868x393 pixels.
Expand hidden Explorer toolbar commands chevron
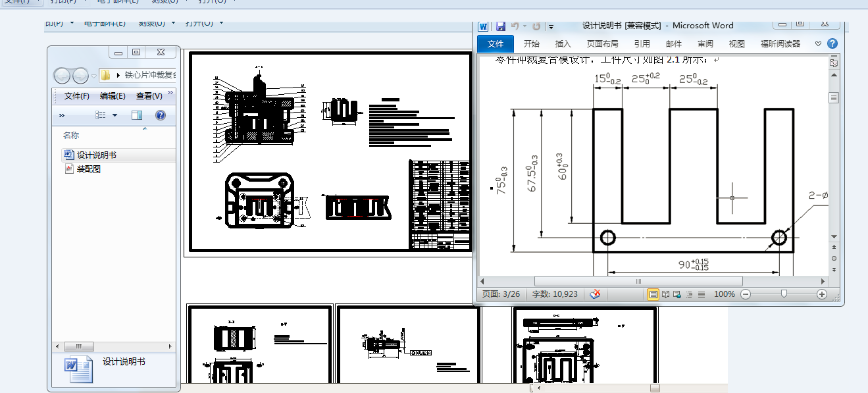point(62,115)
